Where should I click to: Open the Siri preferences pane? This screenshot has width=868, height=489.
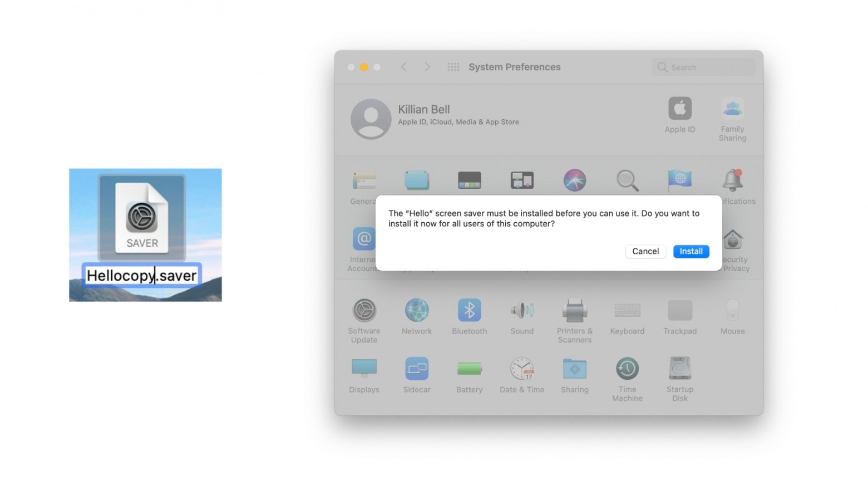click(575, 180)
